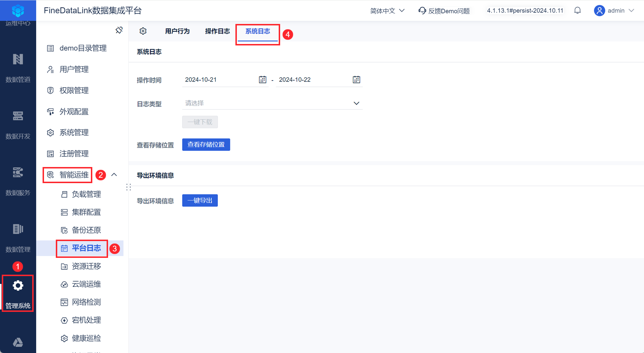The width and height of the screenshot is (644, 353).
Task: Open the end date calendar picker
Action: [356, 80]
